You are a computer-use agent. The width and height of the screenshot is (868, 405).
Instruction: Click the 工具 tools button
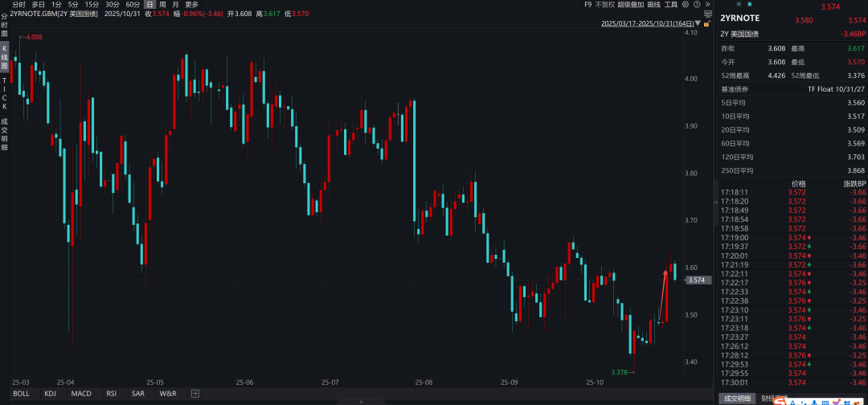click(x=670, y=4)
